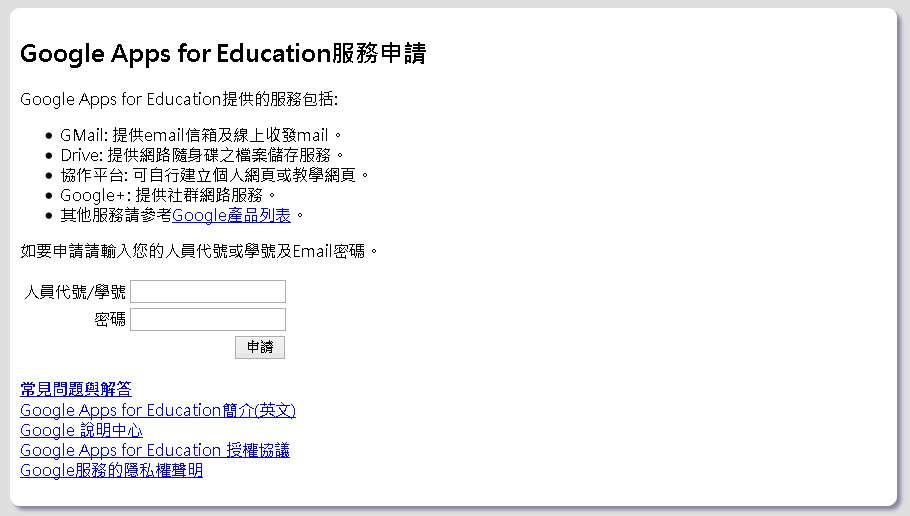Open Google服務的隱私權聲明 link
910x516 pixels.
[111, 470]
